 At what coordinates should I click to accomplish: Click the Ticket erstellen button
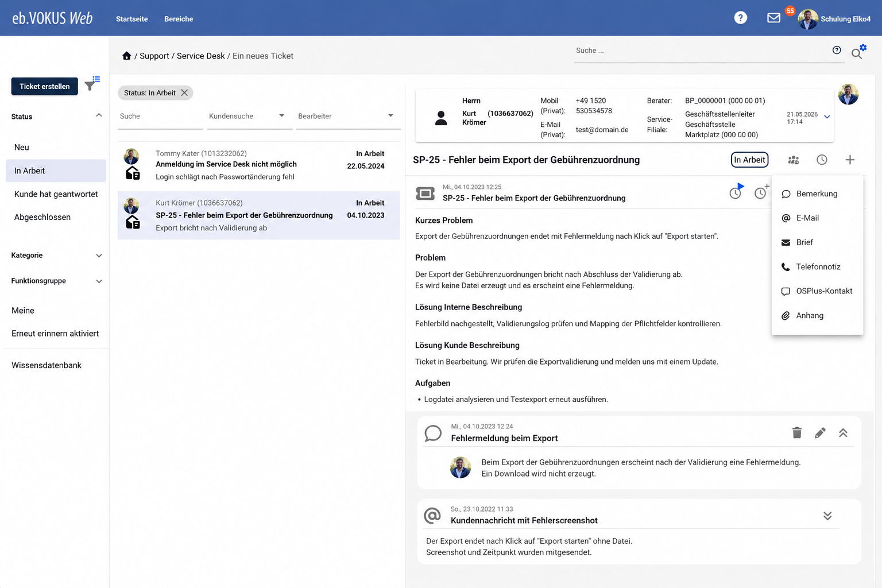tap(45, 86)
